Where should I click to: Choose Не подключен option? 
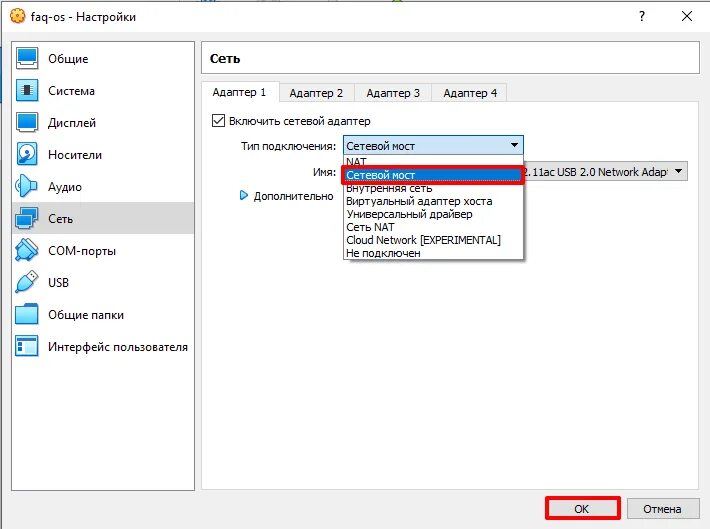pos(433,253)
